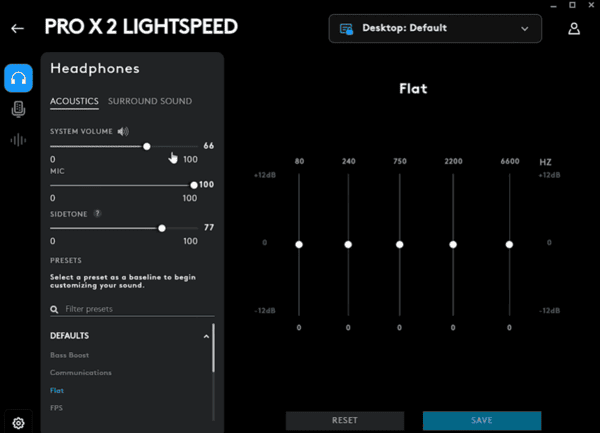Screen dimensions: 600x433
Task: Collapse the DEFAULTS presets section
Action: [x=207, y=336]
